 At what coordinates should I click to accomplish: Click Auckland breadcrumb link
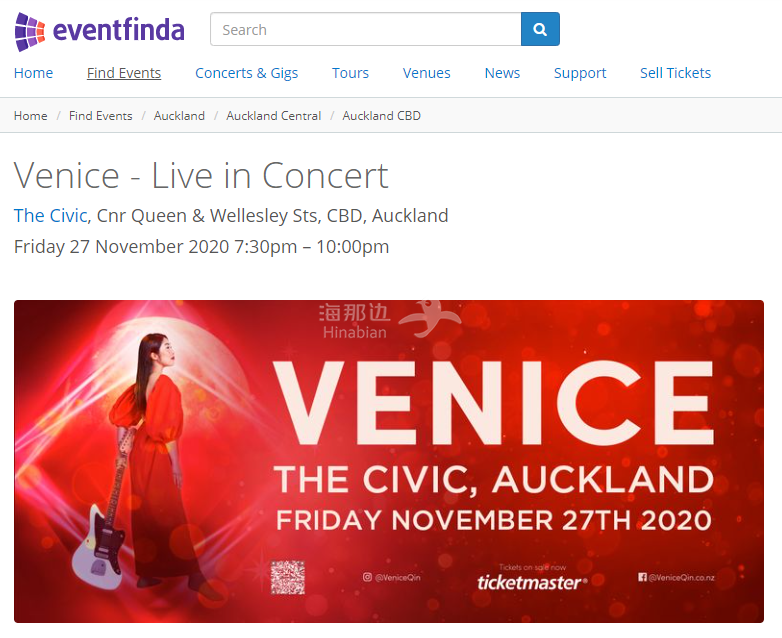click(179, 116)
